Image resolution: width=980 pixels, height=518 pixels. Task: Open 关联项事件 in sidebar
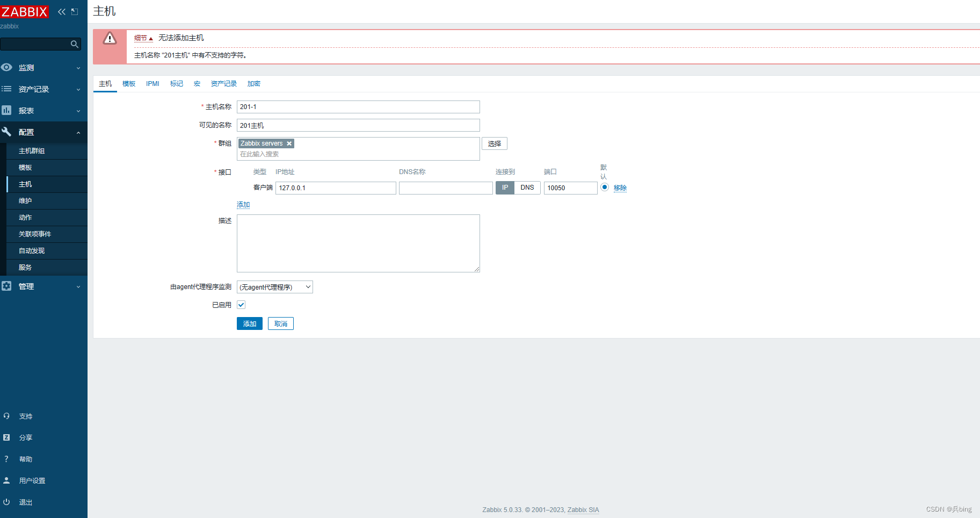point(47,234)
